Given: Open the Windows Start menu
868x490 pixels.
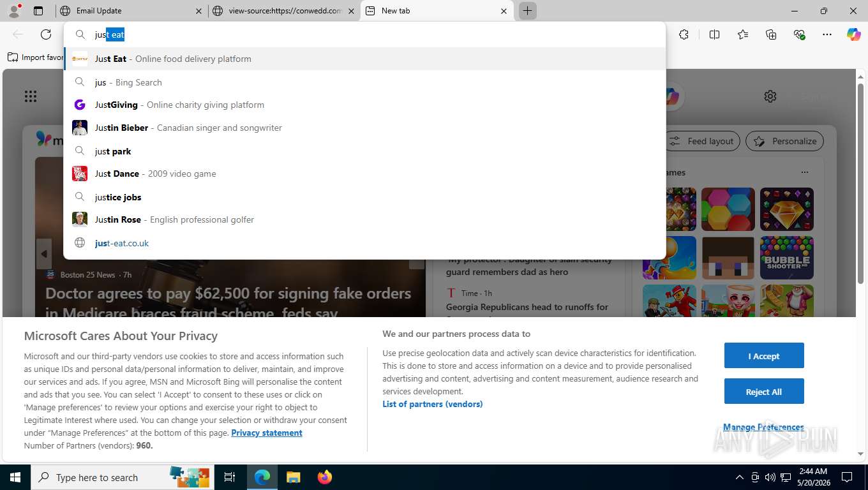Looking at the screenshot, I should coord(15,477).
